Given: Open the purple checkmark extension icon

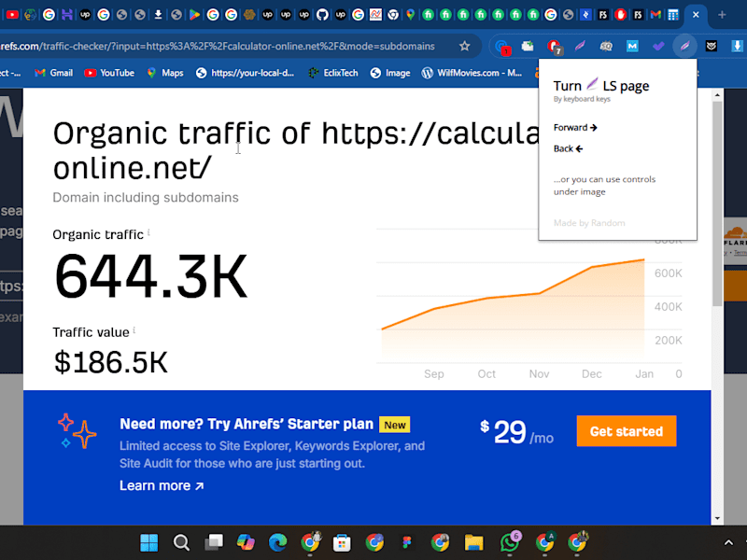Looking at the screenshot, I should click(658, 46).
